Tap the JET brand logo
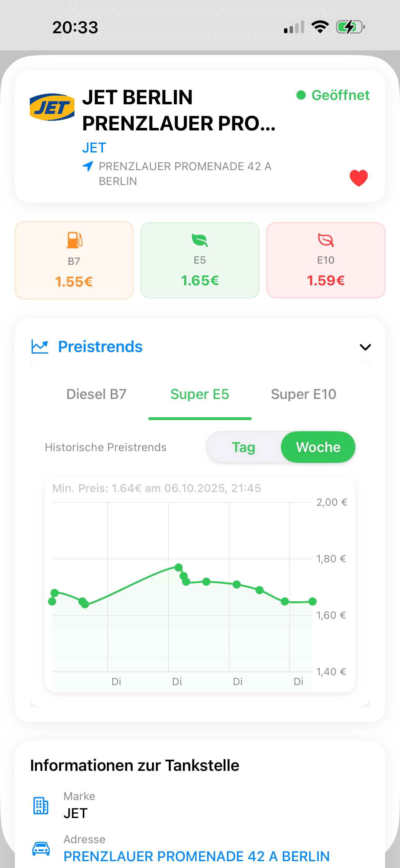This screenshot has height=868, width=400. pyautogui.click(x=52, y=107)
